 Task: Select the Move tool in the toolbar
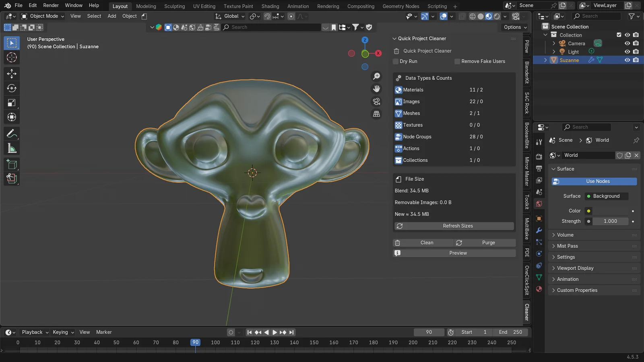click(x=12, y=74)
